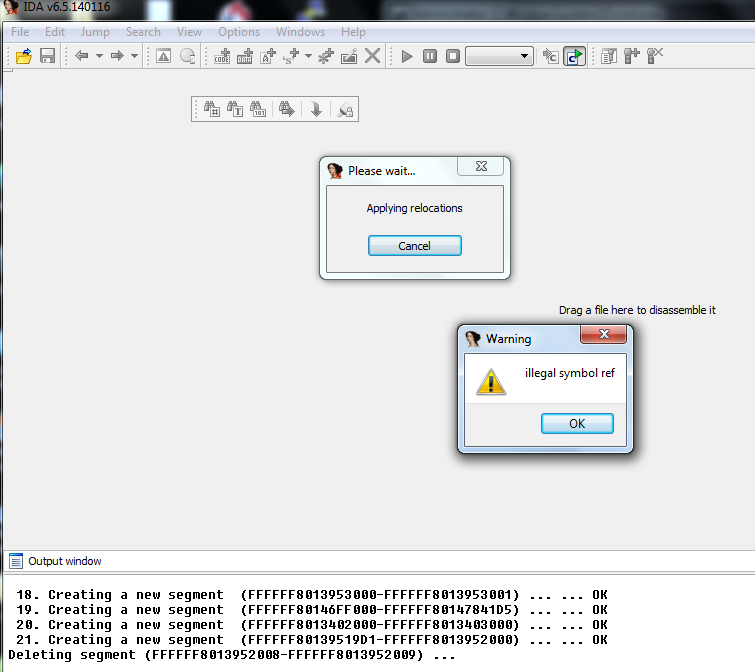The image size is (755, 672).
Task: Click the arrow-to-C pseudocode toolbar icon
Action: click(x=550, y=56)
